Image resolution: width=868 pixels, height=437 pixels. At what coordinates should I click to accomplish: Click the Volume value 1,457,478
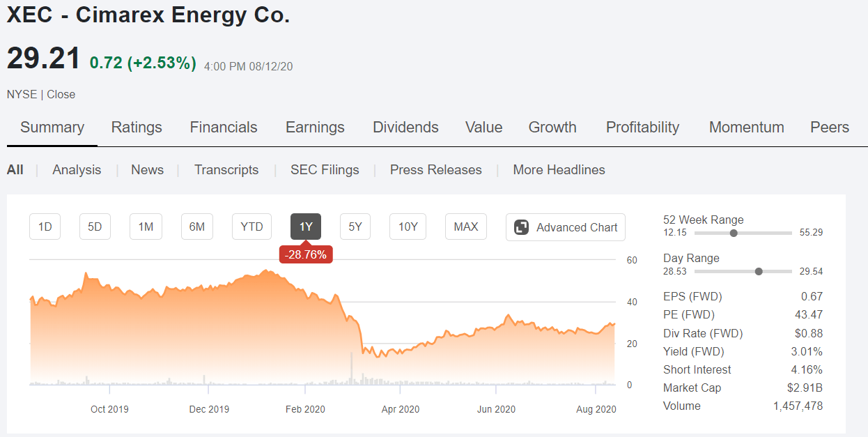(798, 406)
